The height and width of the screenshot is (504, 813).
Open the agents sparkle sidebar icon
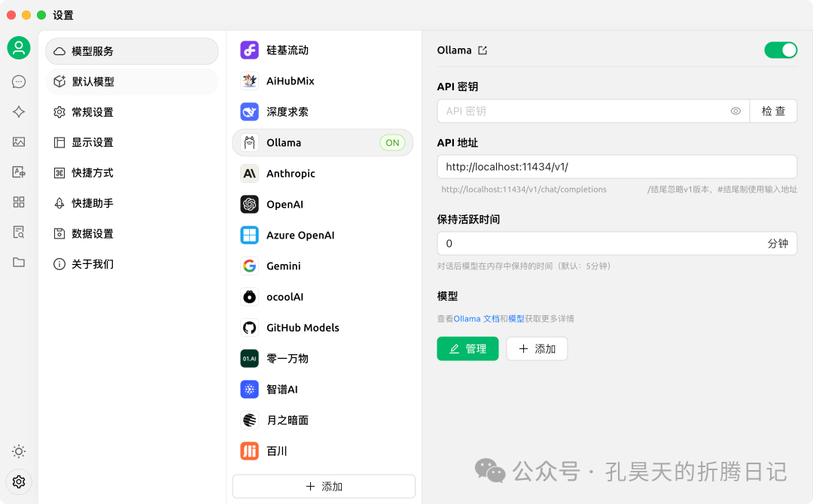pos(19,112)
